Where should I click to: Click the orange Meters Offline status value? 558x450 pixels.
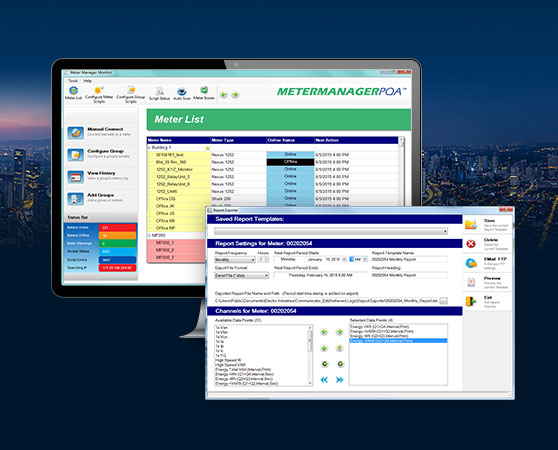click(117, 235)
